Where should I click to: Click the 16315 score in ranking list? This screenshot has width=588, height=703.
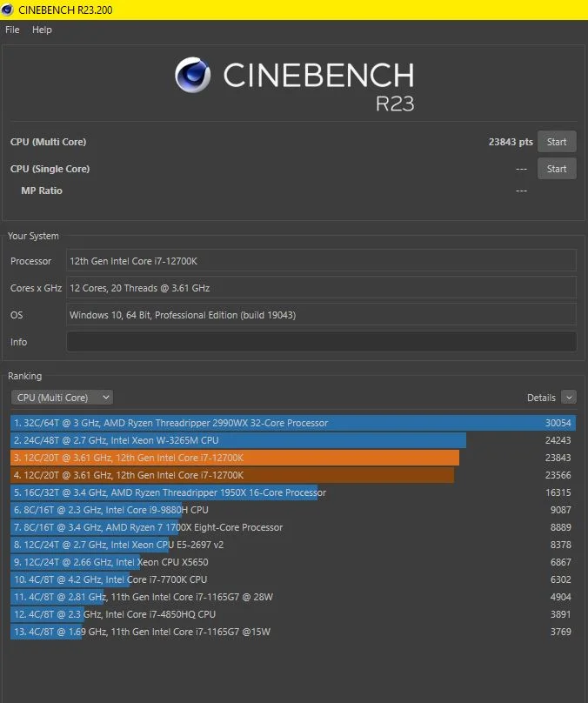tap(558, 492)
